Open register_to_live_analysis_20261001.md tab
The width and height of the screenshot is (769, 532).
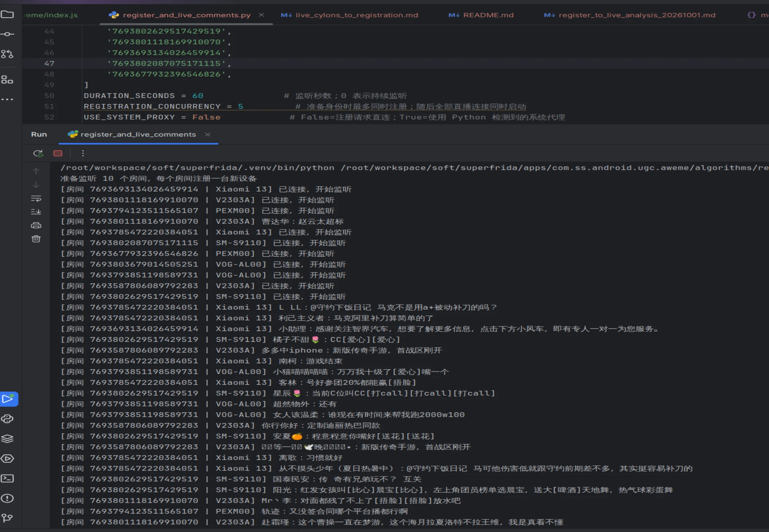point(630,15)
